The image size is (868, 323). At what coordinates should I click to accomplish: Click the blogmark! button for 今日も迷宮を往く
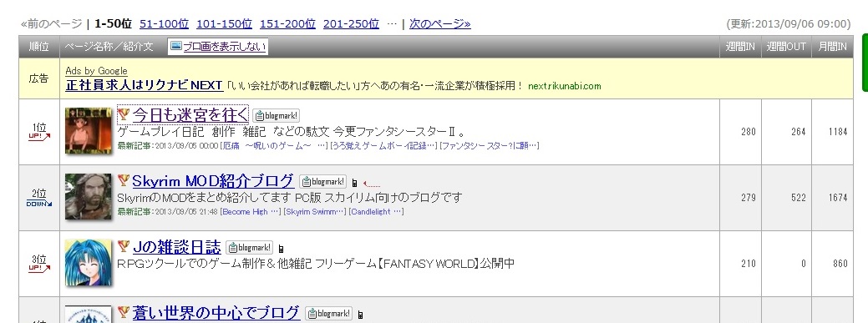(x=277, y=115)
